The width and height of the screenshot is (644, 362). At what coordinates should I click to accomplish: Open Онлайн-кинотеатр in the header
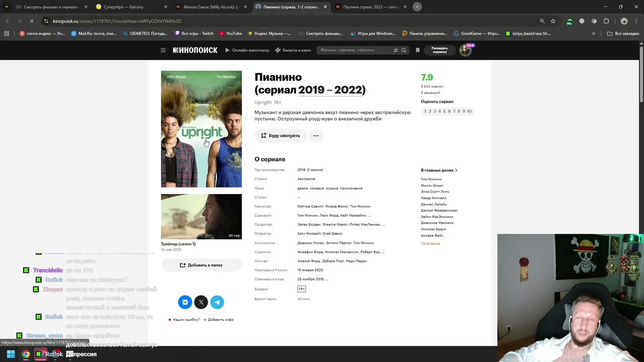pos(247,50)
